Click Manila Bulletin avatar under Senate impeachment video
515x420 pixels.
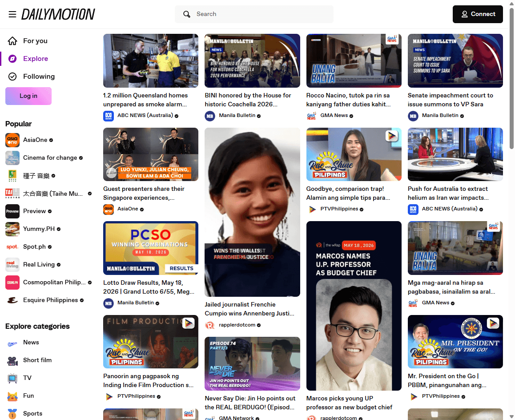point(413,116)
